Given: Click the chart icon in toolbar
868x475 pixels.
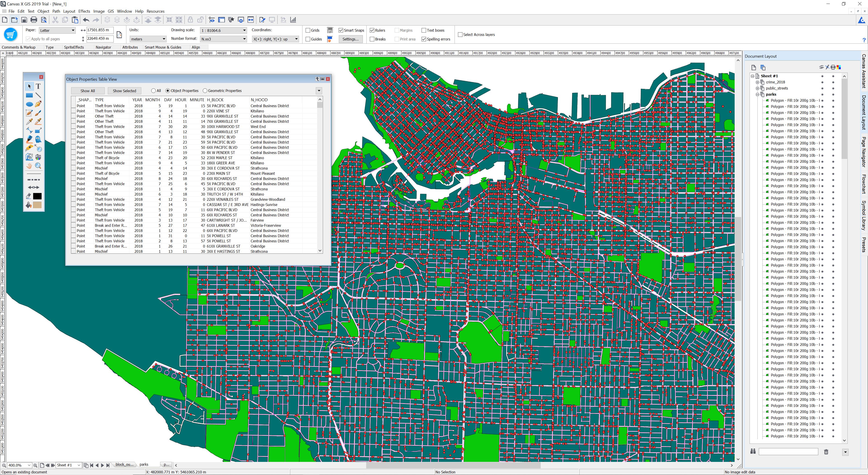Looking at the screenshot, I should point(293,20).
